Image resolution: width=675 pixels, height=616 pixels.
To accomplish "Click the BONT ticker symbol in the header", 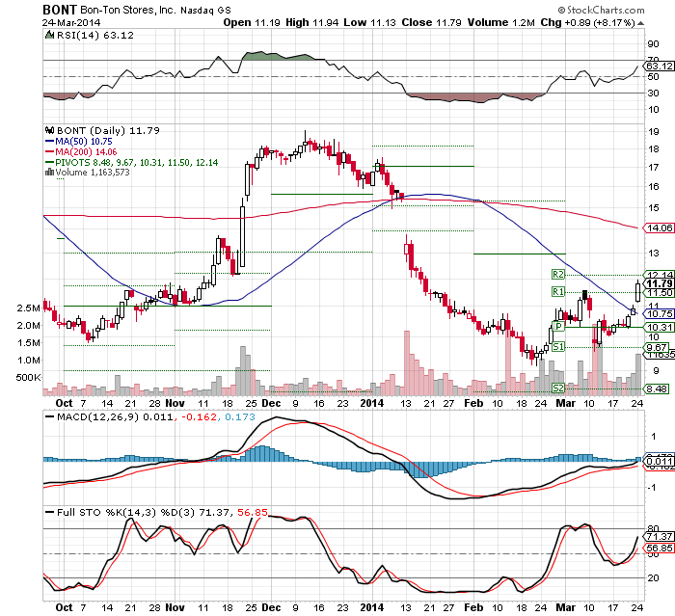I will 60,10.
